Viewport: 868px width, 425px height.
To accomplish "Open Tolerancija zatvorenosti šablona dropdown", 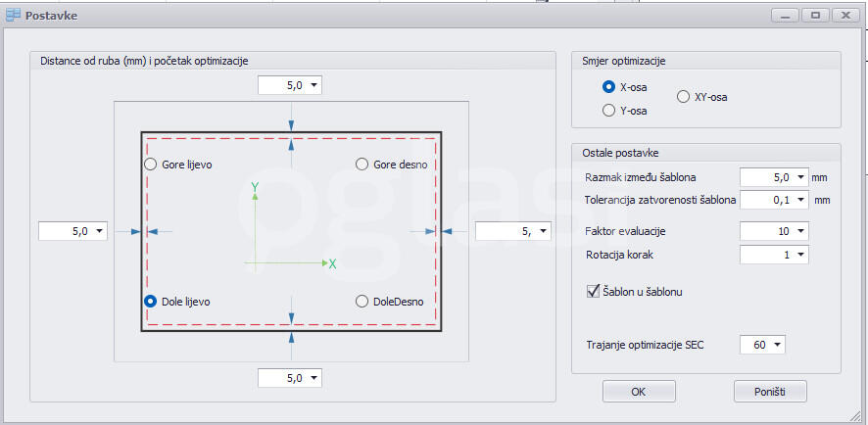I will click(800, 201).
